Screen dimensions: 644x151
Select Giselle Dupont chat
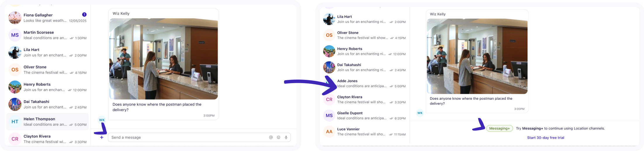(365, 115)
